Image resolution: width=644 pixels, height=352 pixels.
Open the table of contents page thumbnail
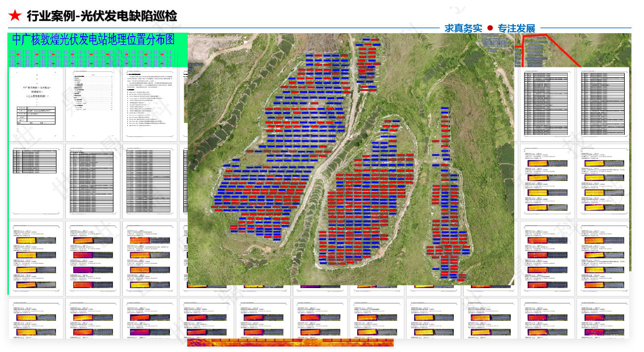pos(93,104)
